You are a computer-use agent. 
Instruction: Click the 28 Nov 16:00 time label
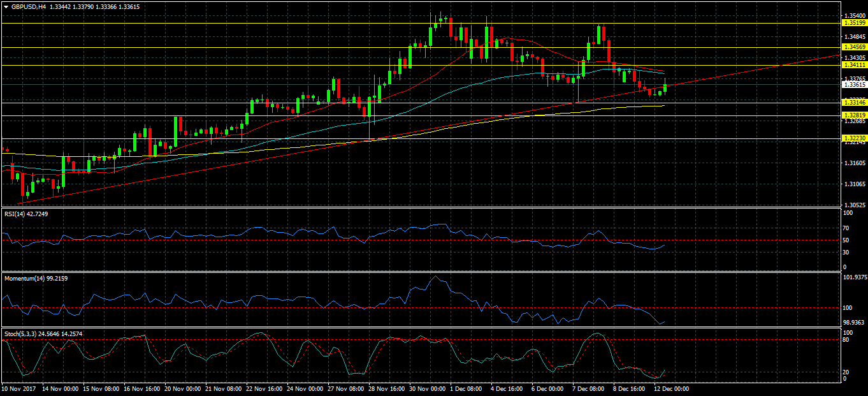pos(386,388)
